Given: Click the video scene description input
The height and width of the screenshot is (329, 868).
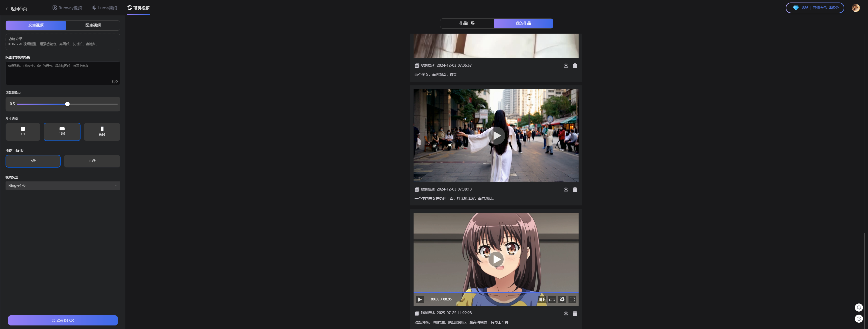Looking at the screenshot, I should (x=63, y=73).
